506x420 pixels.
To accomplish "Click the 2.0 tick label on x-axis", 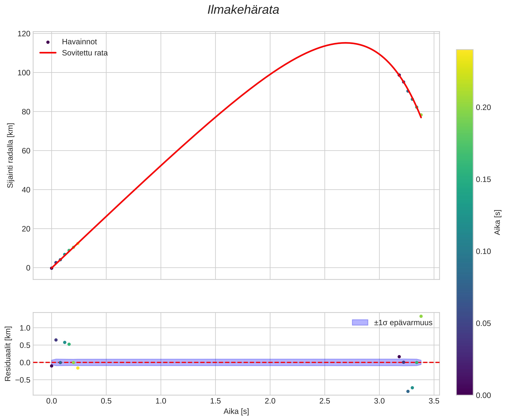I will [270, 401].
